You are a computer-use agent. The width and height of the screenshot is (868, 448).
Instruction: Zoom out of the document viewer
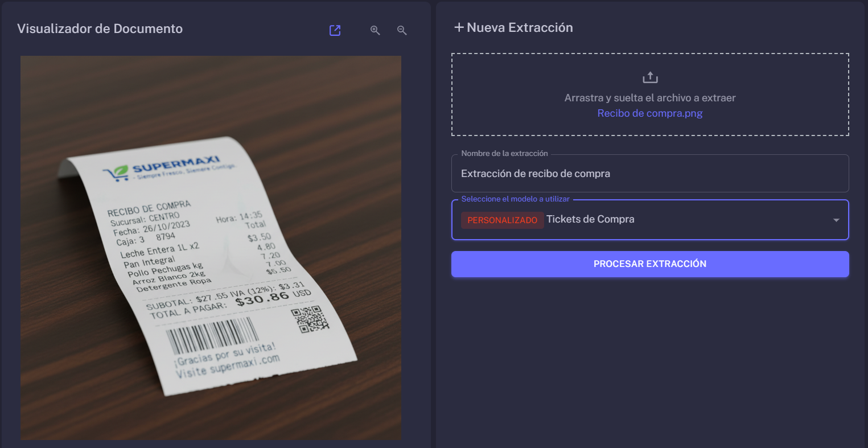[402, 30]
